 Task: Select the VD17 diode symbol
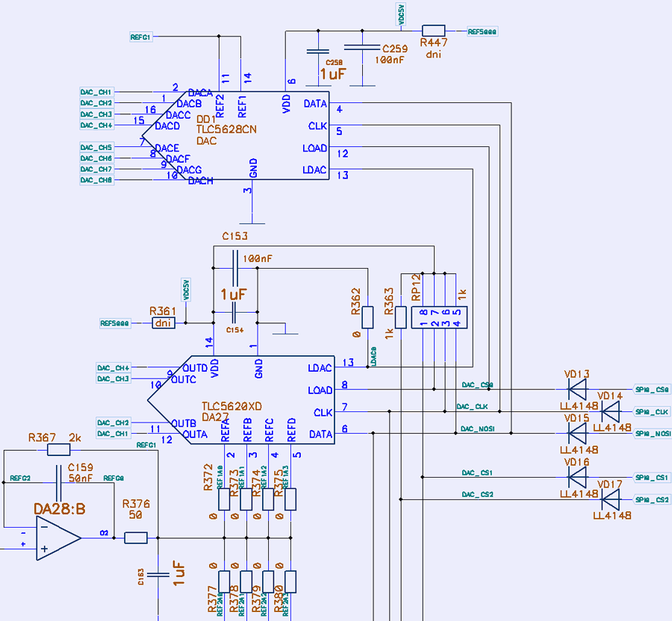[610, 499]
